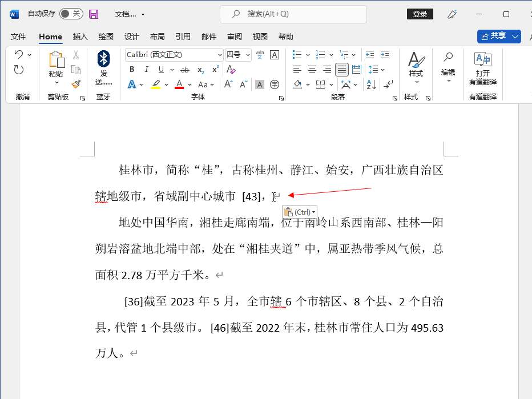Switch to the 插入 tab
The height and width of the screenshot is (399, 532).
80,37
